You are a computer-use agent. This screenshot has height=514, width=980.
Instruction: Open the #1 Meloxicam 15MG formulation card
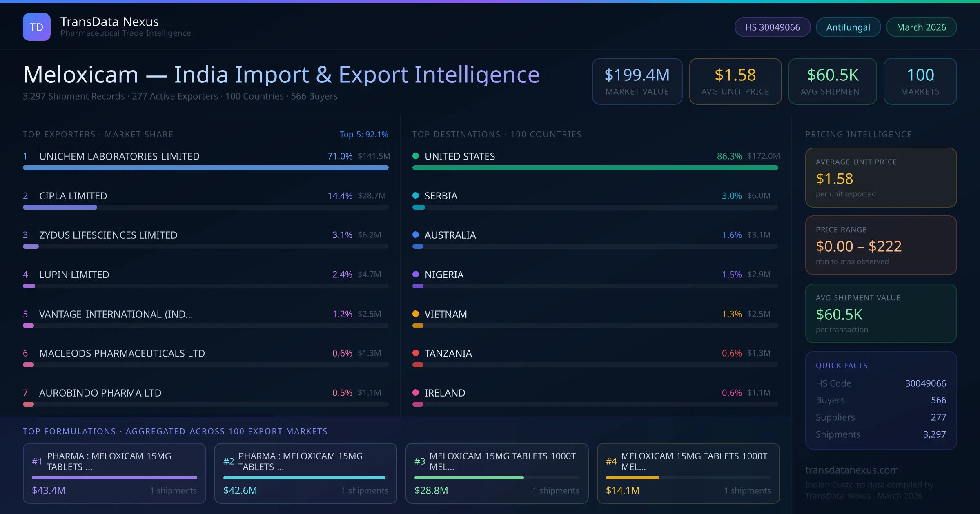click(x=114, y=473)
